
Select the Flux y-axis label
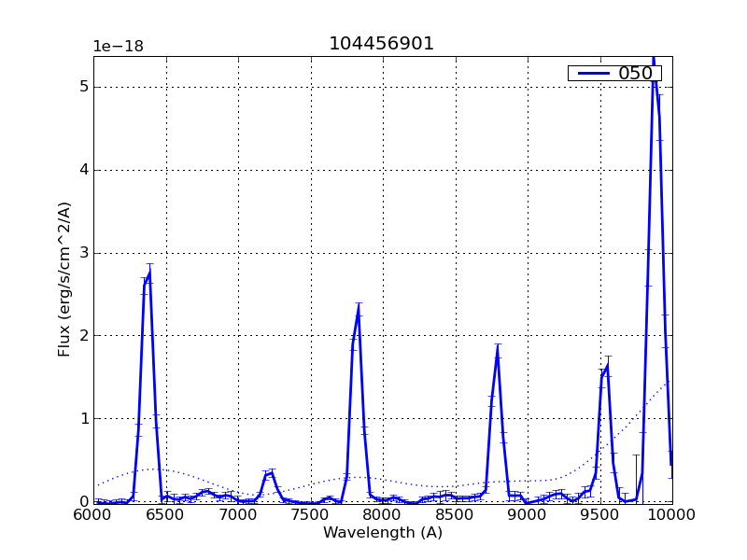[64, 279]
